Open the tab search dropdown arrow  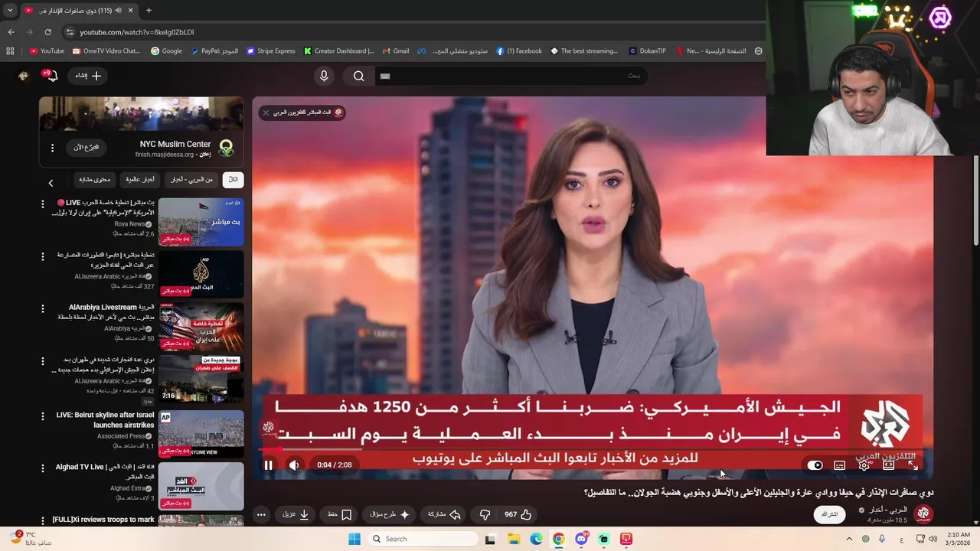tap(10, 11)
